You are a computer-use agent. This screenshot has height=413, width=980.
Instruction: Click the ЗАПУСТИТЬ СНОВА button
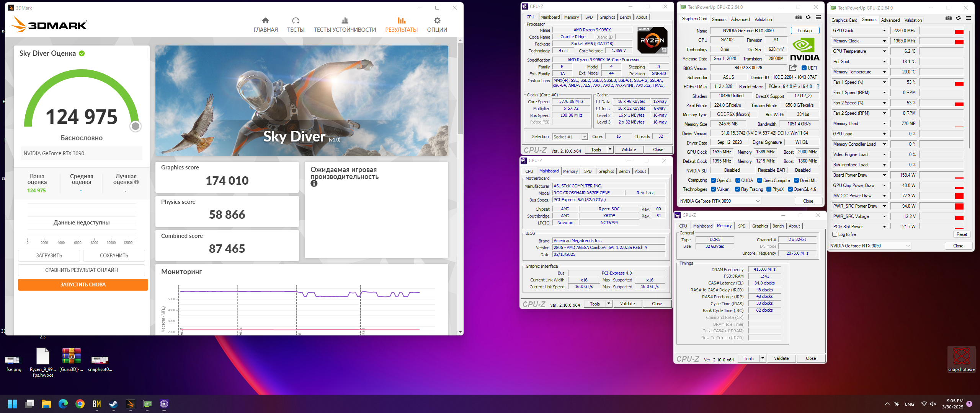pyautogui.click(x=83, y=285)
